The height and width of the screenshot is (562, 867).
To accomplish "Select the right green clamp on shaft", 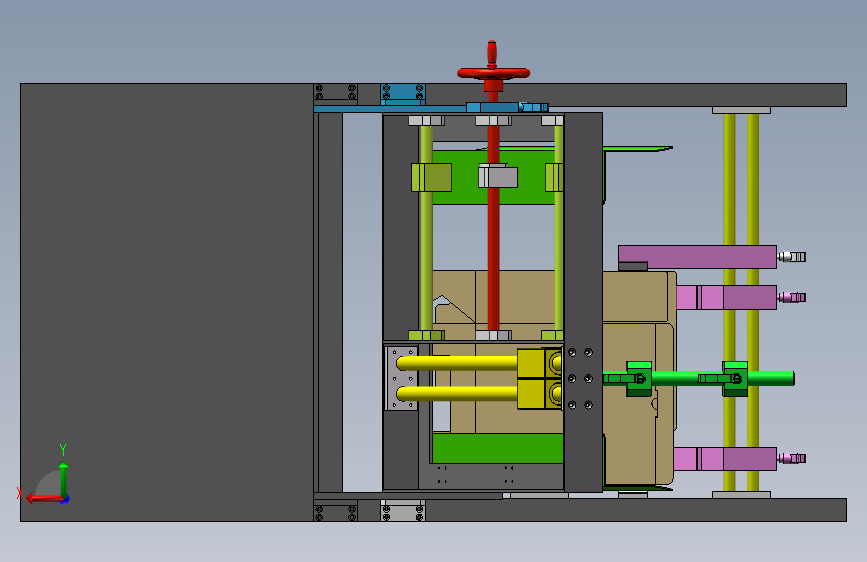I will pyautogui.click(x=735, y=378).
